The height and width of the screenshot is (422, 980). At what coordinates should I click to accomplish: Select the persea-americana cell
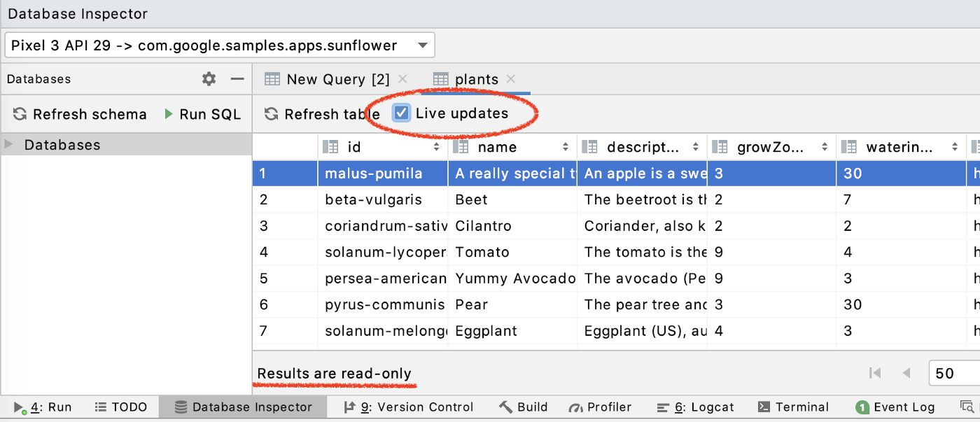383,279
